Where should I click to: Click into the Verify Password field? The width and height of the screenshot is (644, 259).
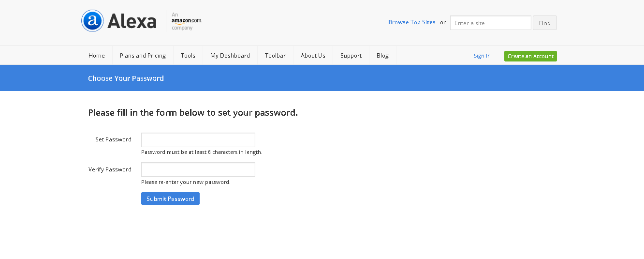(198, 169)
